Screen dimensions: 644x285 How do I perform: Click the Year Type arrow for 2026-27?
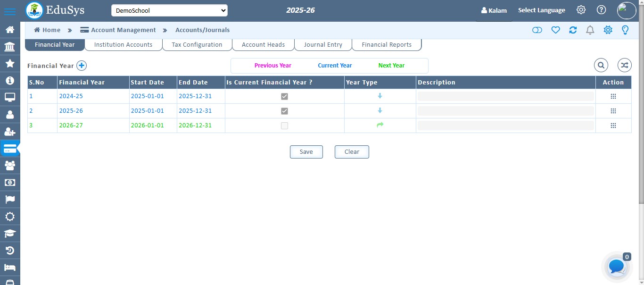380,126
